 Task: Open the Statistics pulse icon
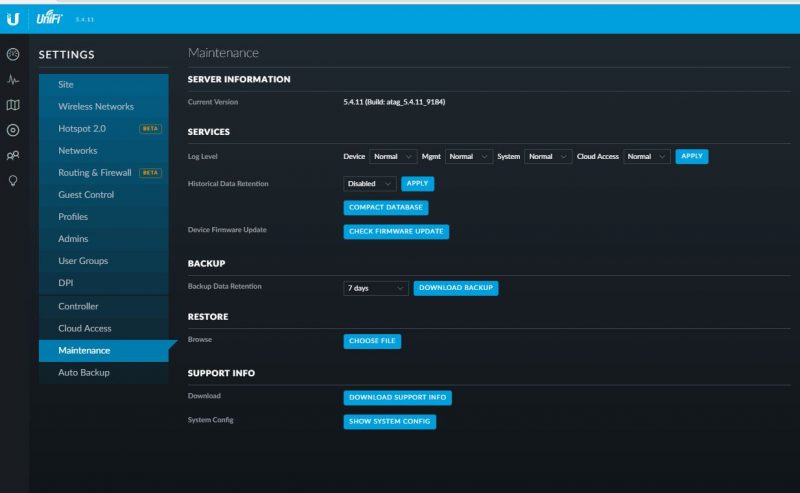pyautogui.click(x=13, y=80)
